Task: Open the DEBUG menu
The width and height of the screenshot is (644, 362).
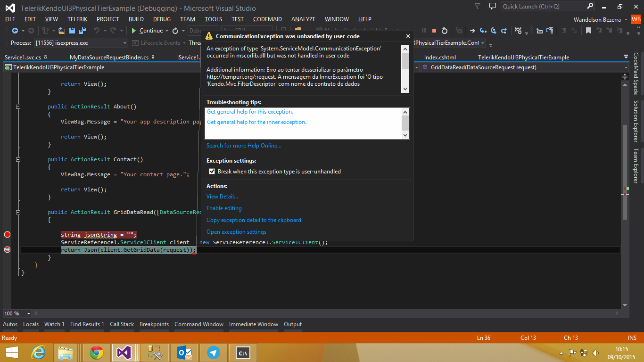Action: coord(162,19)
